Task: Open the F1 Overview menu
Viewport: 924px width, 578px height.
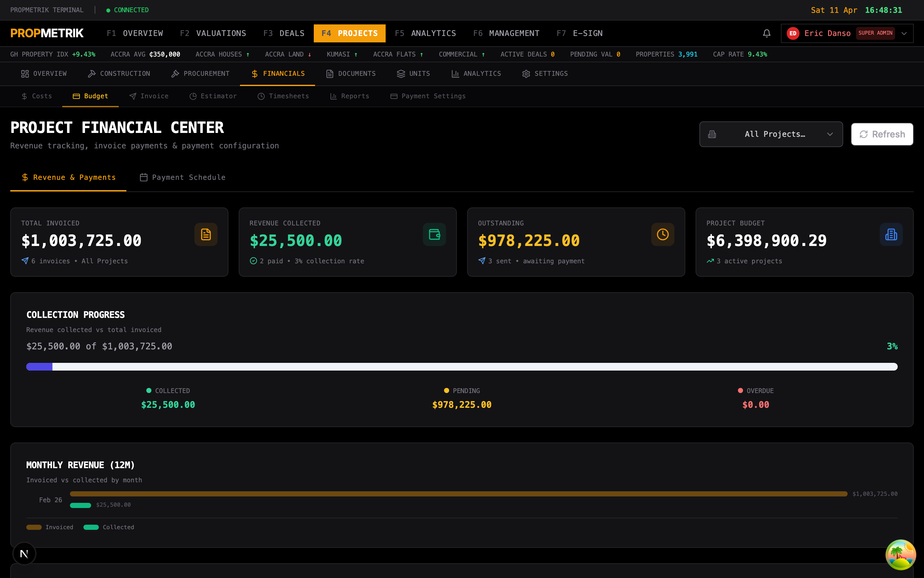Action: point(135,33)
